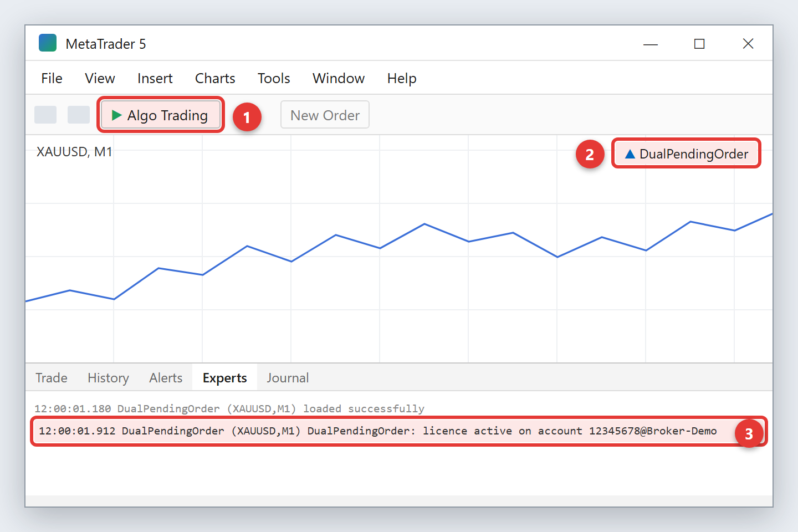Viewport: 798px width, 532px height.
Task: Click the DualPendingOrder expert label on chart
Action: pos(686,154)
